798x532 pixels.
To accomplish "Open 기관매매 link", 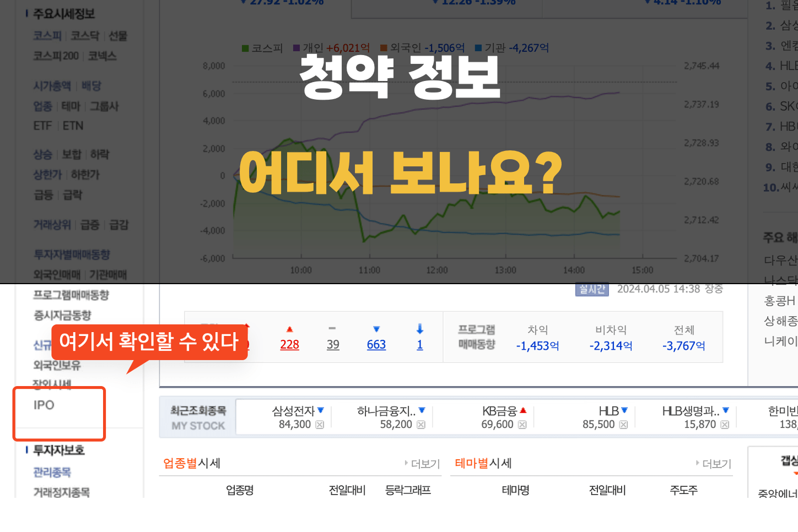I will pyautogui.click(x=109, y=275).
